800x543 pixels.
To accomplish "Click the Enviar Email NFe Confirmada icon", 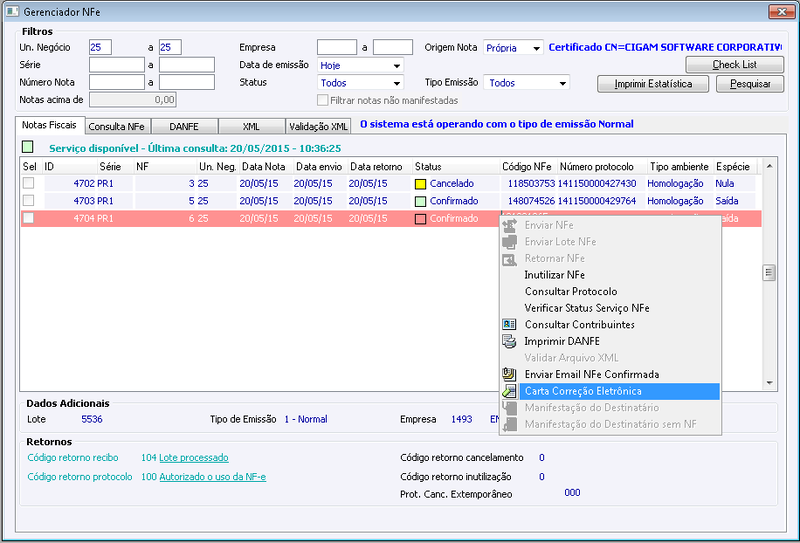I will (x=509, y=375).
